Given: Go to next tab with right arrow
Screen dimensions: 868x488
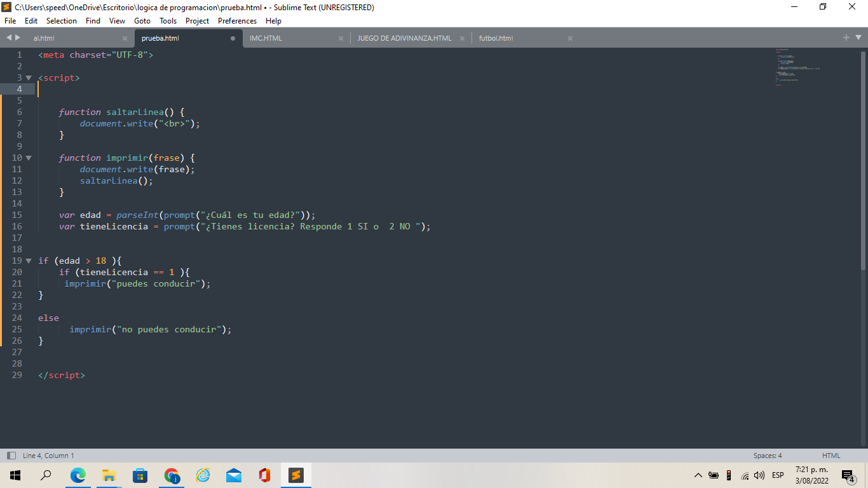Looking at the screenshot, I should click(x=17, y=38).
